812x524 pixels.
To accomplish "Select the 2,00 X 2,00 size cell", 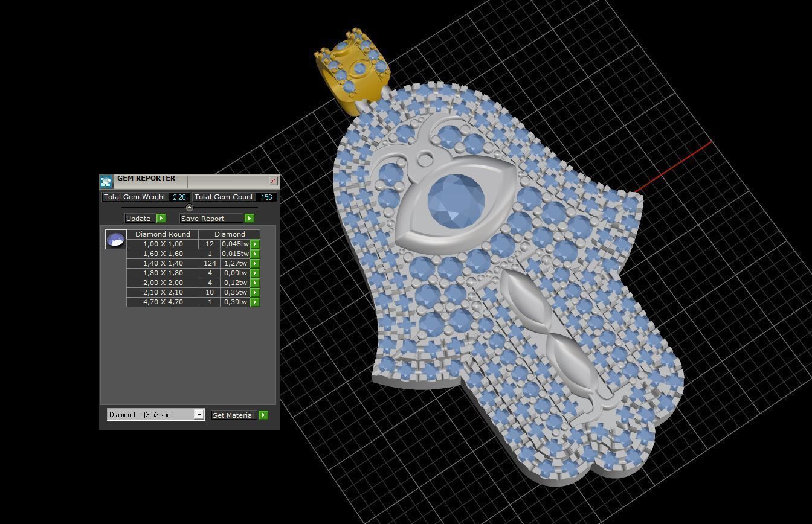I will coord(163,283).
